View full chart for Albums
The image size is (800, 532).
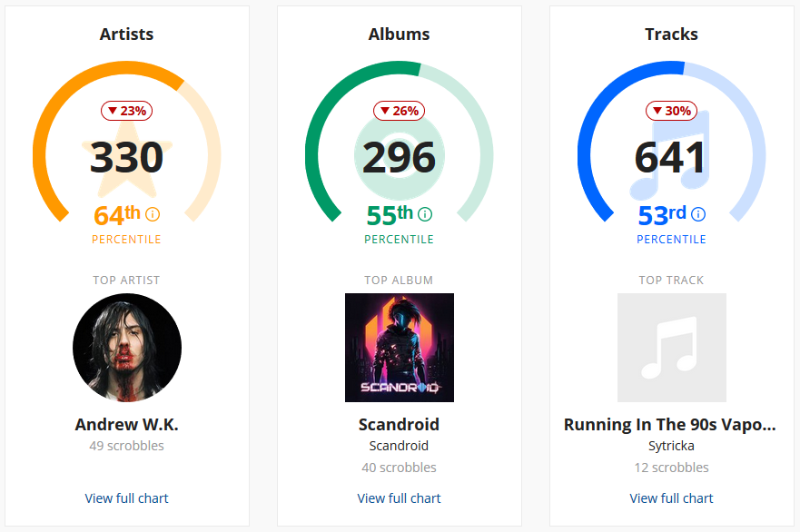(399, 498)
